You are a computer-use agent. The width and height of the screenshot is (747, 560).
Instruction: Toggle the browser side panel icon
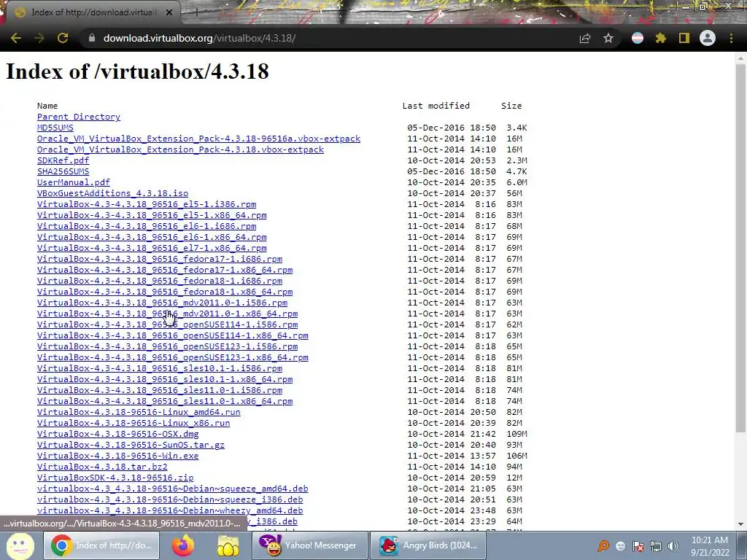[x=684, y=38]
